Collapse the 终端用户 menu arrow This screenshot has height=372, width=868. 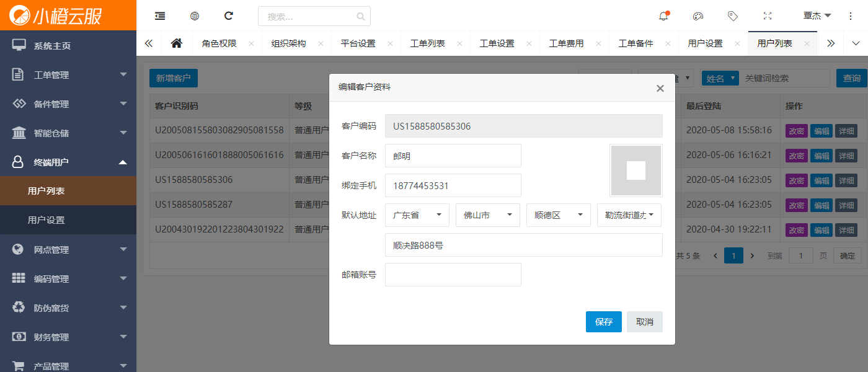pyautogui.click(x=123, y=162)
